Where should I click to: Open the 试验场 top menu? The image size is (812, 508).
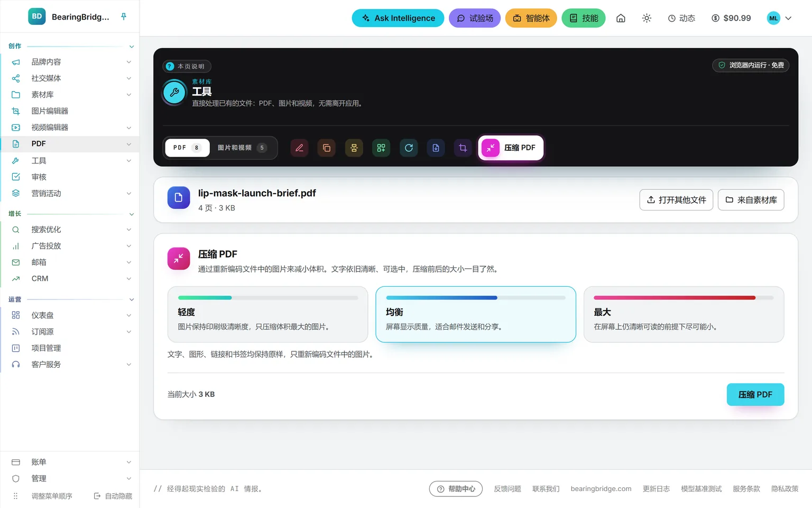coord(475,18)
